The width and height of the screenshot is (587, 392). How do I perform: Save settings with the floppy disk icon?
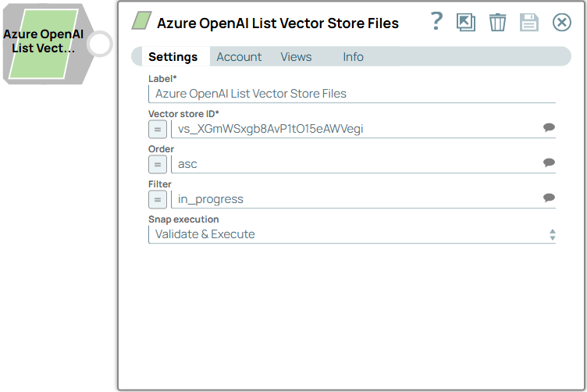(529, 23)
